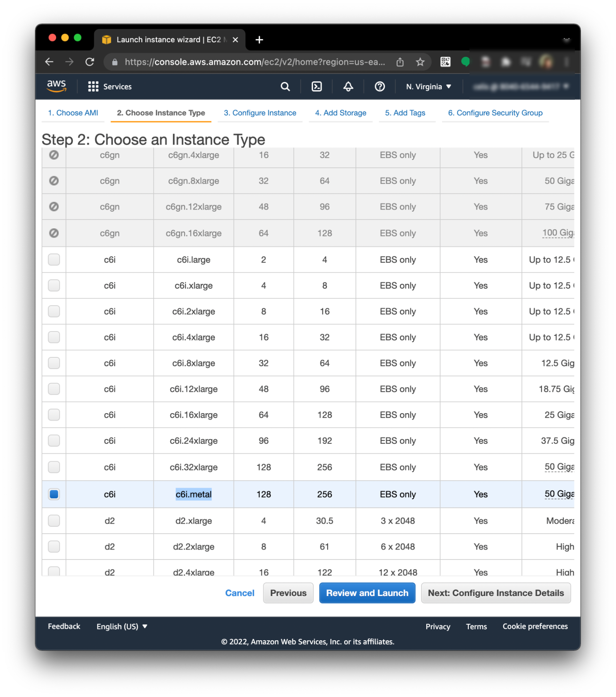This screenshot has height=697, width=616.
Task: Open the Services grid menu
Action: click(93, 86)
